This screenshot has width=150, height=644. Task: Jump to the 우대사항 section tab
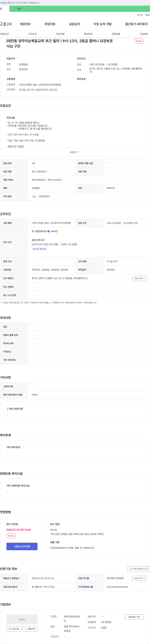[60, 34]
